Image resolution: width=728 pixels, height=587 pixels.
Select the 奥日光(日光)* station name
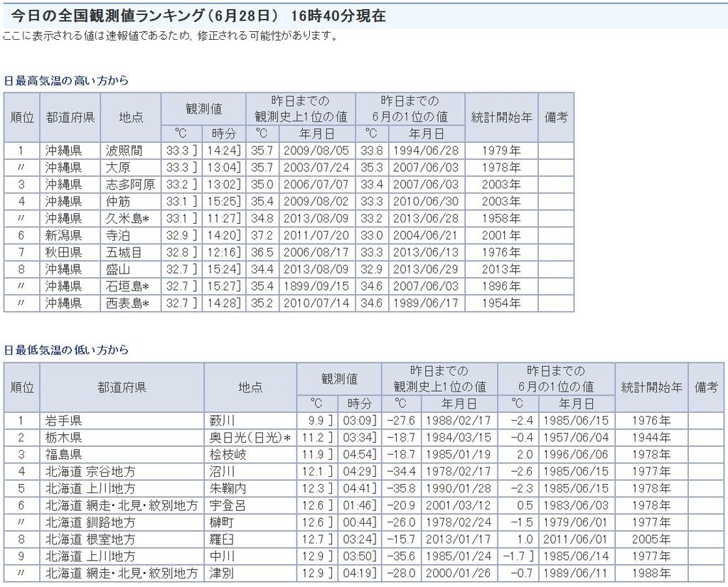point(250,437)
